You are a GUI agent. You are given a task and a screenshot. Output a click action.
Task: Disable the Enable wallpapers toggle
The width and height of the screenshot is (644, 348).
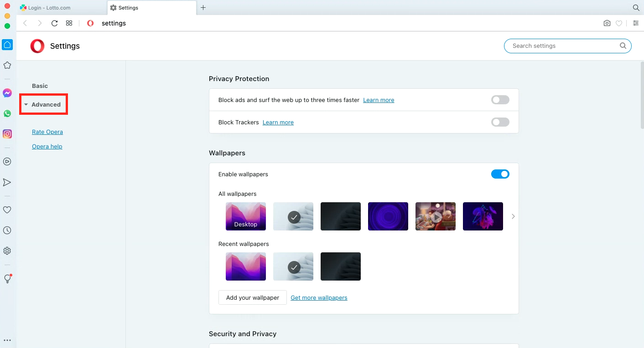pyautogui.click(x=500, y=174)
